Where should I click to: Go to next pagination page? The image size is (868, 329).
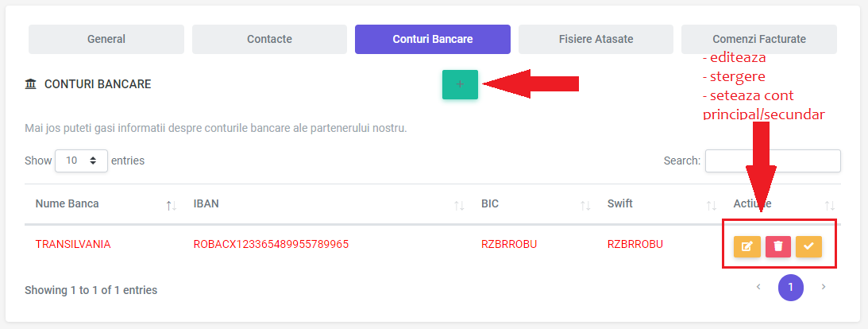(x=824, y=287)
